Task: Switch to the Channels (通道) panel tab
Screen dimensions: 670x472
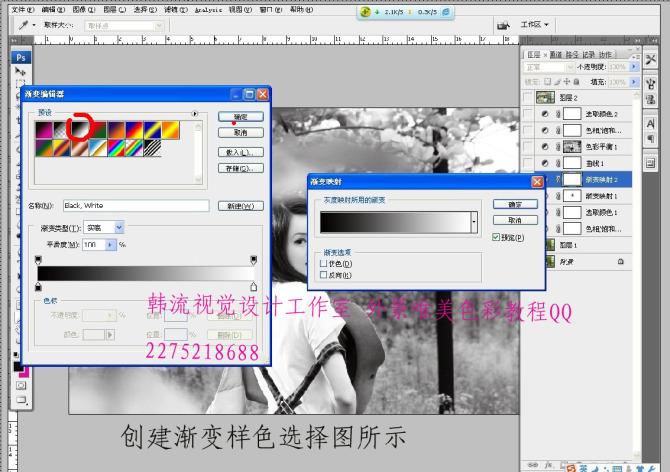Action: point(555,55)
